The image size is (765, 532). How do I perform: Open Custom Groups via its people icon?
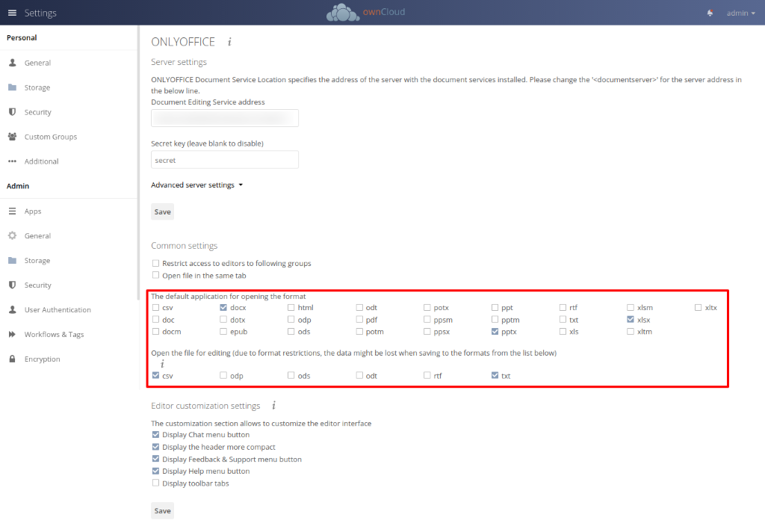click(12, 137)
